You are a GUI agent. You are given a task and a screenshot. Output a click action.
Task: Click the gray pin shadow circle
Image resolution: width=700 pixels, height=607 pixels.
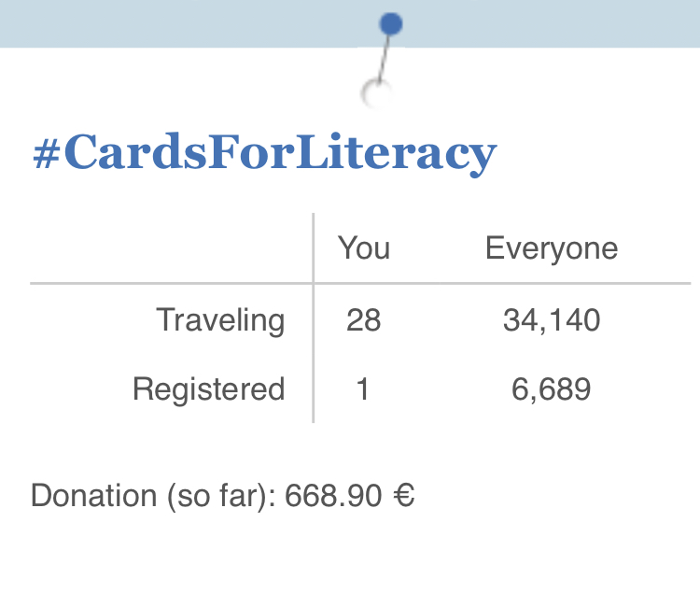coord(376,93)
